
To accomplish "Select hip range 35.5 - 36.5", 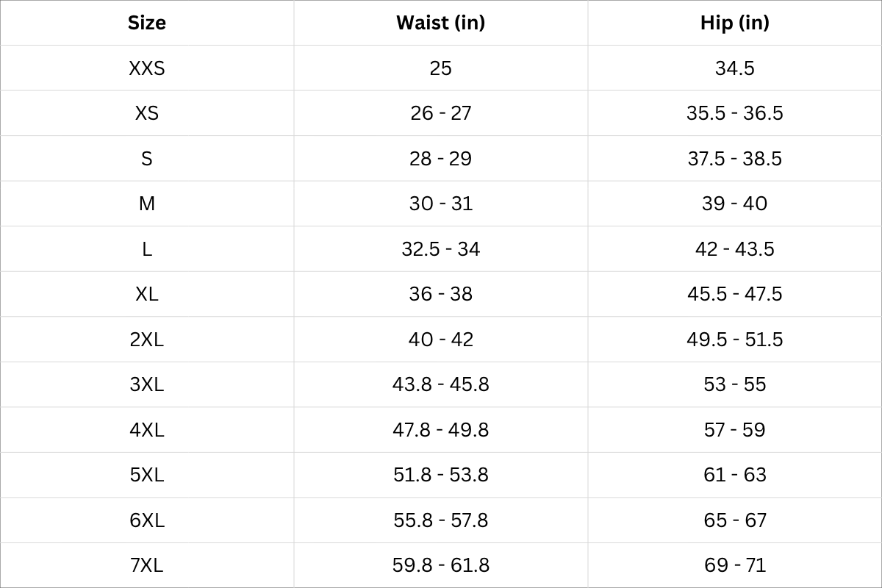I will tap(735, 113).
